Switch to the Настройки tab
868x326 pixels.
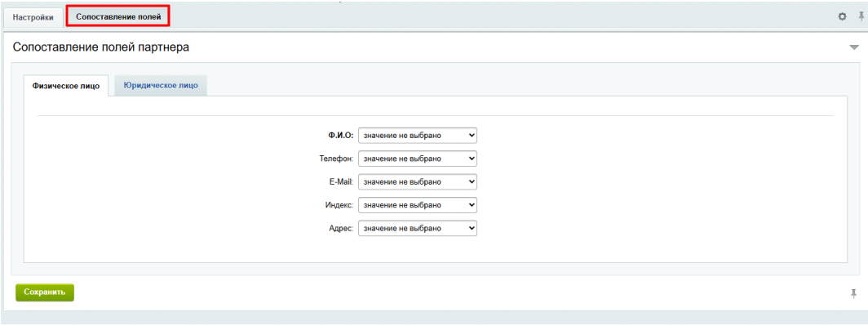coord(33,17)
